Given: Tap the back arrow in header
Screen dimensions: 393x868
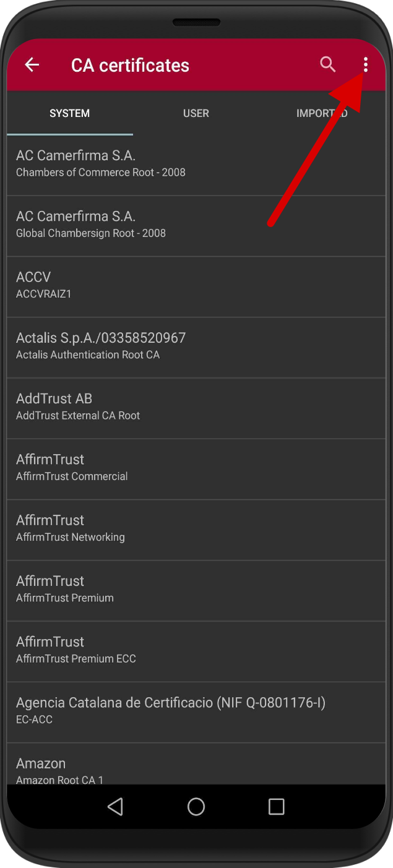Looking at the screenshot, I should click(32, 65).
